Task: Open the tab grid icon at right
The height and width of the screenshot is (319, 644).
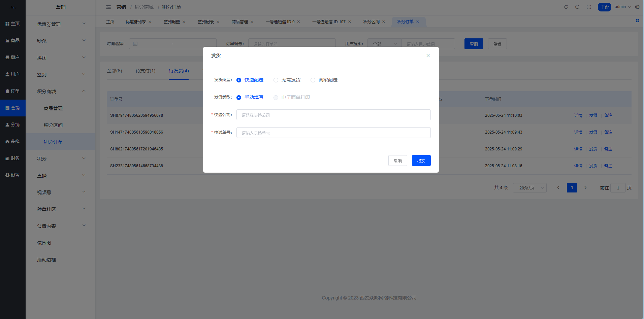Action: tap(637, 21)
